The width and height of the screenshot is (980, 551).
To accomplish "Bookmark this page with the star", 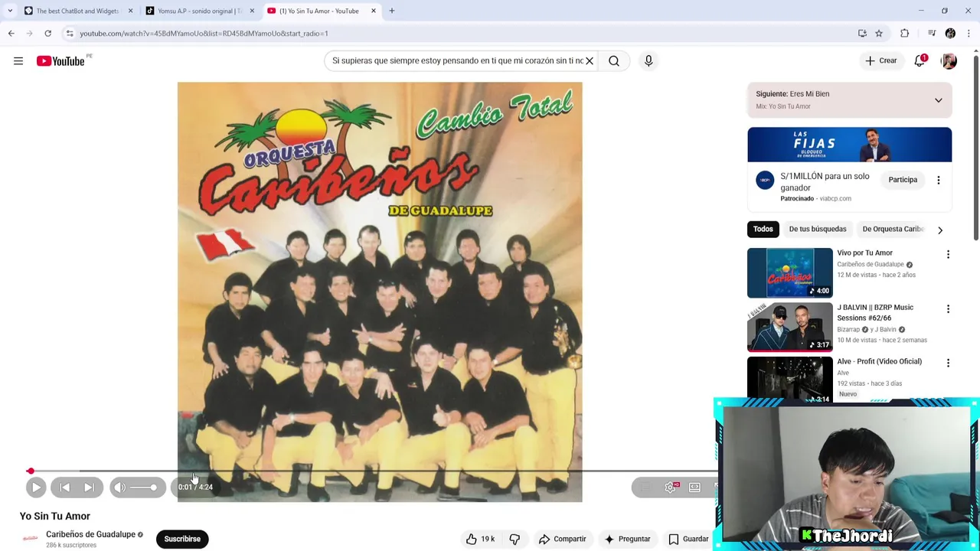I will pyautogui.click(x=879, y=34).
